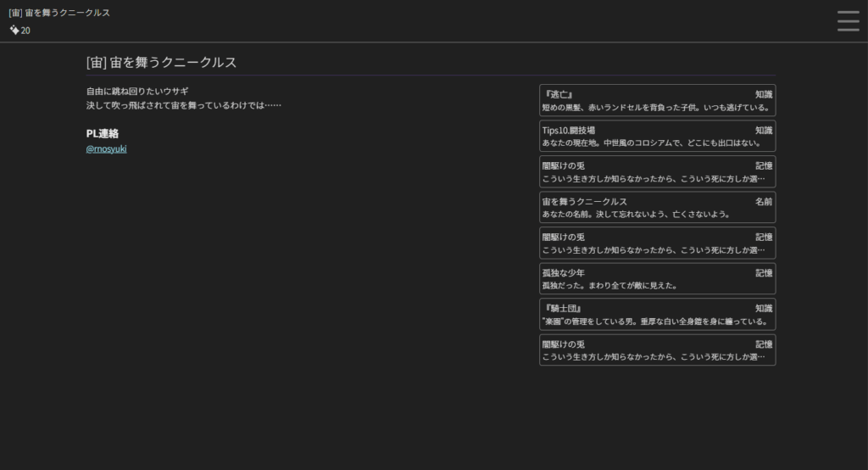Open the 孤独な少年 memory card
The width and height of the screenshot is (868, 470).
tap(657, 279)
